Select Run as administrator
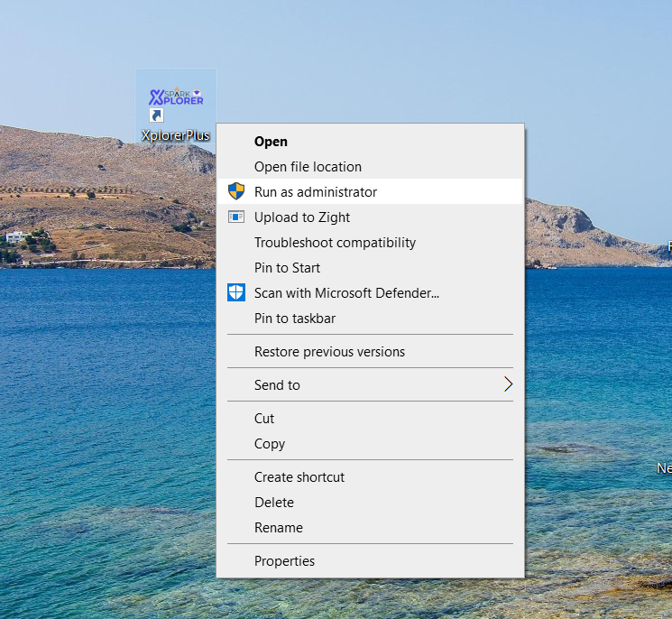The height and width of the screenshot is (619, 672). (316, 191)
